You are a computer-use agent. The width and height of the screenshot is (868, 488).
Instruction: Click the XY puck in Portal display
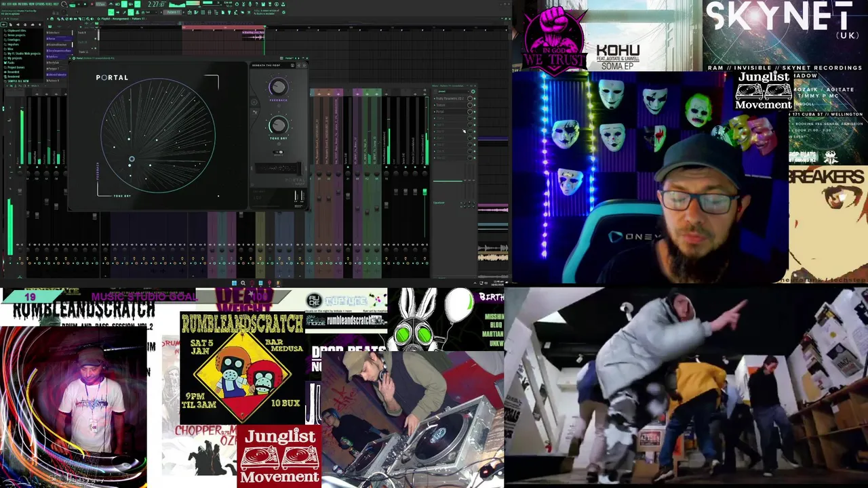coord(132,160)
